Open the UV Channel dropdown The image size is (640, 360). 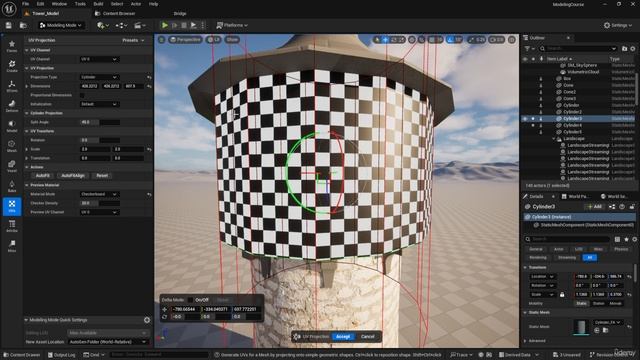[99, 59]
